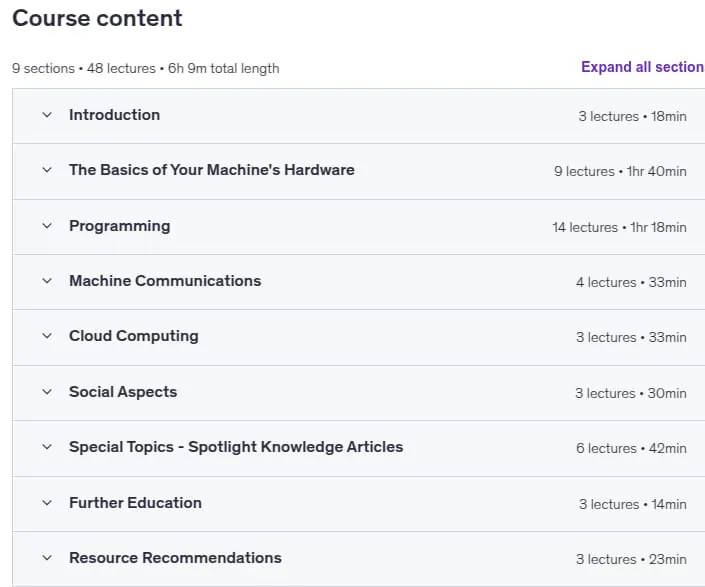Open Special Topics section via its chevron
Viewport: 705px width, 587px height.
47,447
